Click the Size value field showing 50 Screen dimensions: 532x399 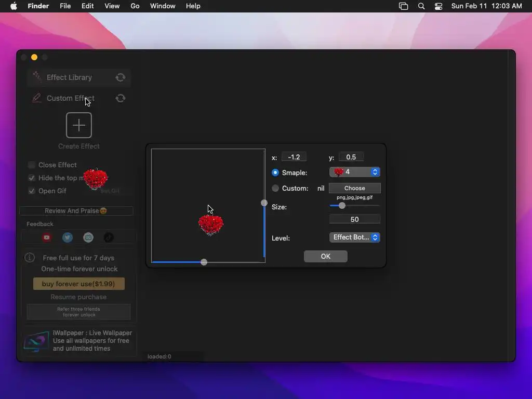(354, 219)
